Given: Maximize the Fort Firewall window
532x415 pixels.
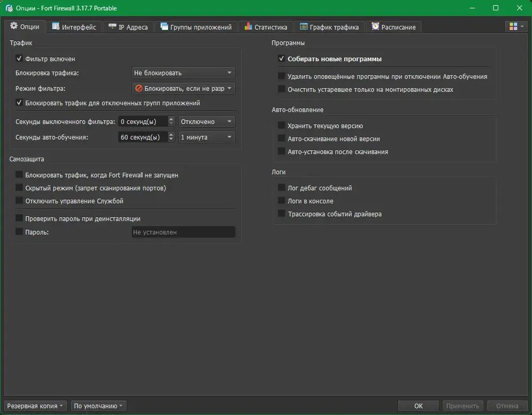Looking at the screenshot, I should (x=496, y=8).
